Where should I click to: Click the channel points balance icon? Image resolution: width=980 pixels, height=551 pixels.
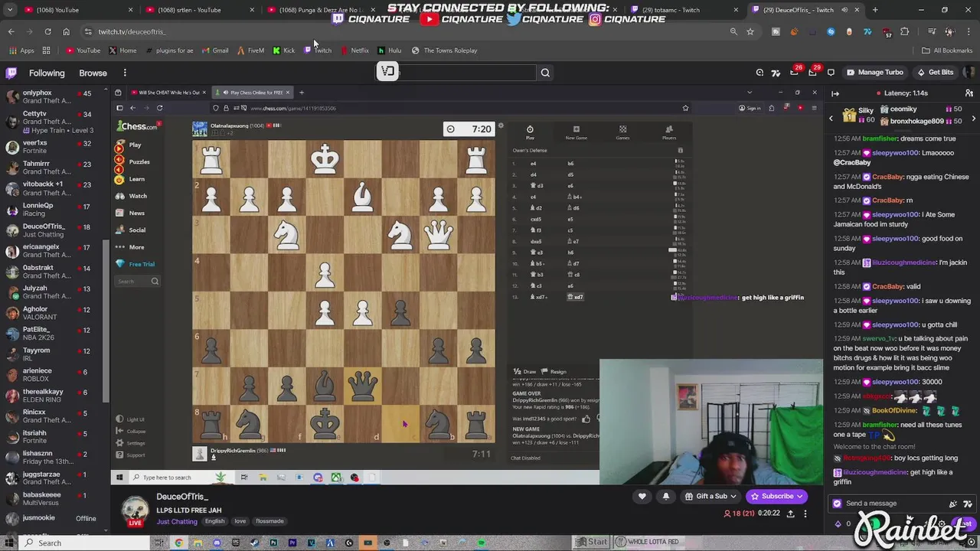(x=838, y=524)
